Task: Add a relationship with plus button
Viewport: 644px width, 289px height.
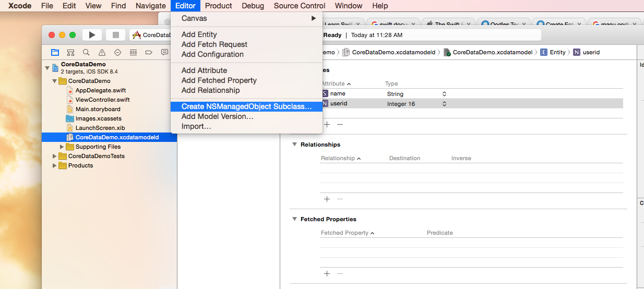Action: pyautogui.click(x=327, y=199)
